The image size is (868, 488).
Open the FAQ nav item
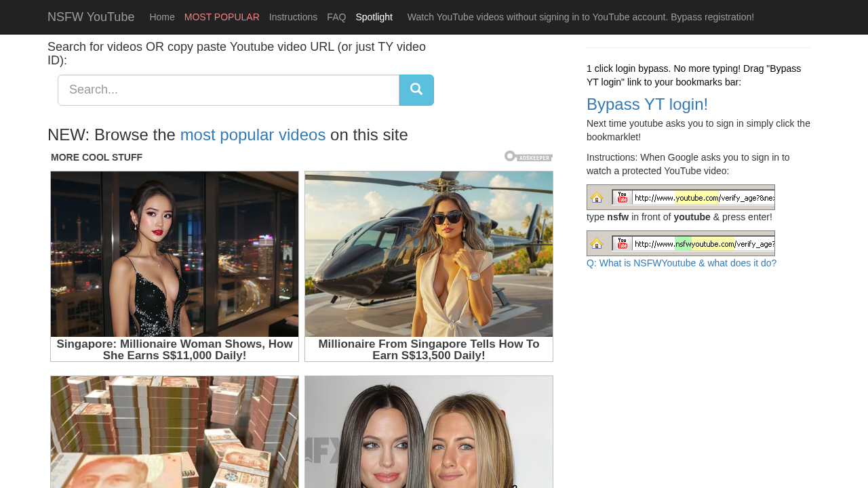coord(336,17)
